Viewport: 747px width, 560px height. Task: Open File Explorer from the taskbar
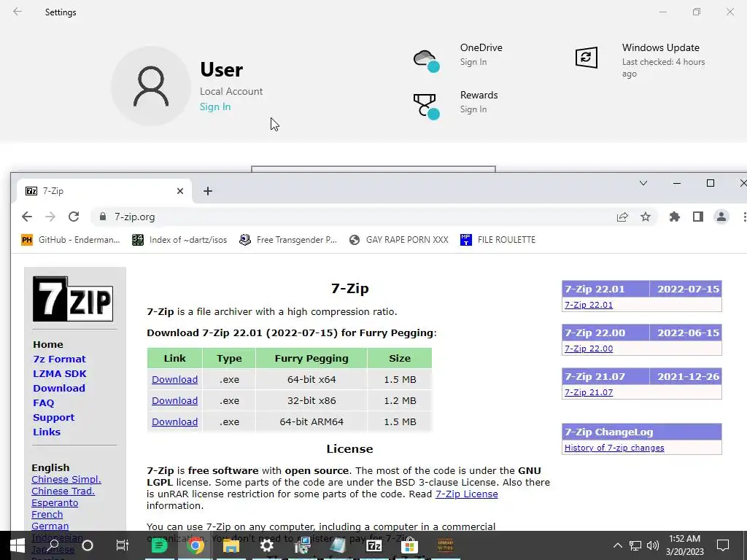(231, 545)
